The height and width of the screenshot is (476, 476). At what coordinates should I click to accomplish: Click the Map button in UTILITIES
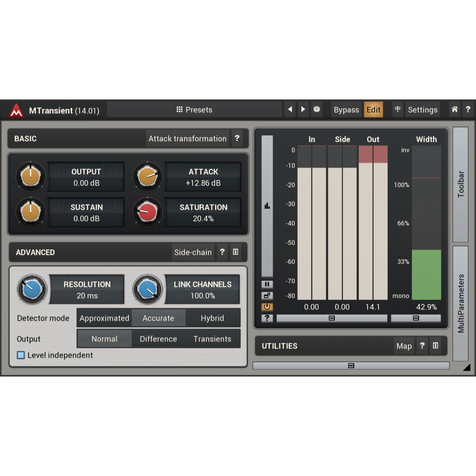[404, 346]
